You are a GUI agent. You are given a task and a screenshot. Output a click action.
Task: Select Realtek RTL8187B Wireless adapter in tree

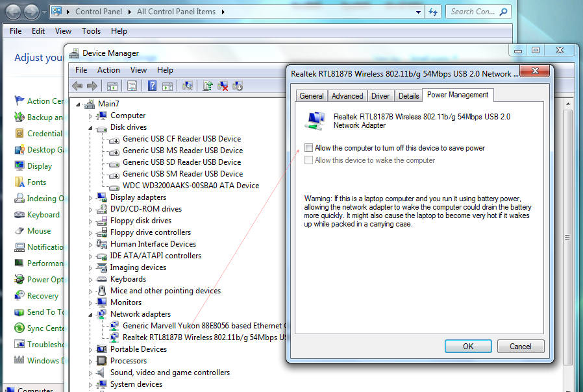pos(204,337)
